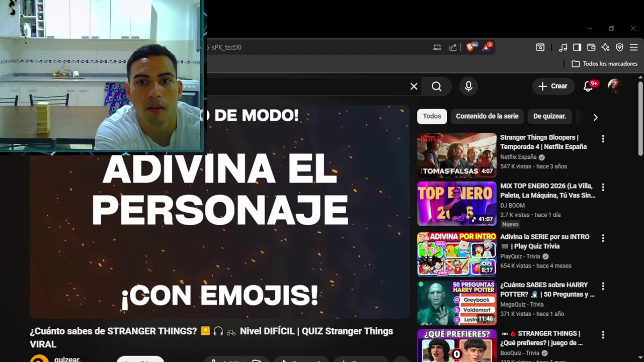644x362 pixels.
Task: Open the music note playlist icon
Action: point(563,47)
